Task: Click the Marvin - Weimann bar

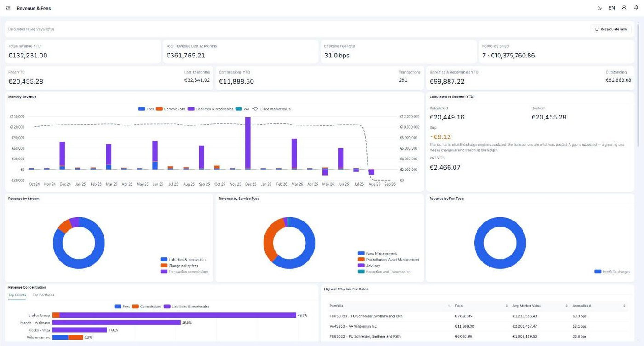Action: click(x=116, y=323)
